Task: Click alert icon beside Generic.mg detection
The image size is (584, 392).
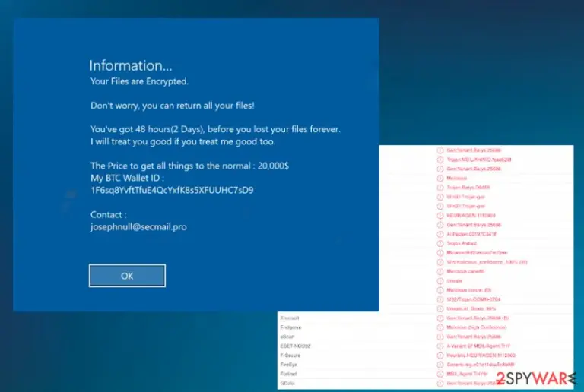Action: pyautogui.click(x=440, y=365)
